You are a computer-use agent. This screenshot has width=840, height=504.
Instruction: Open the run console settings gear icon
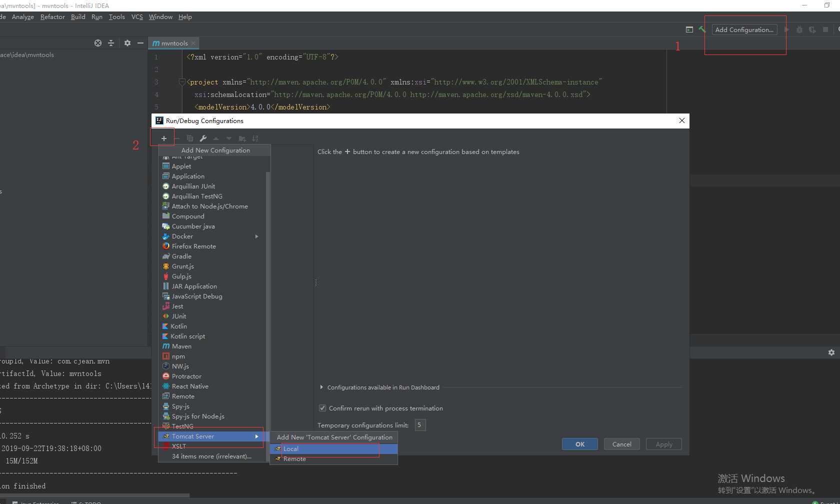[831, 352]
